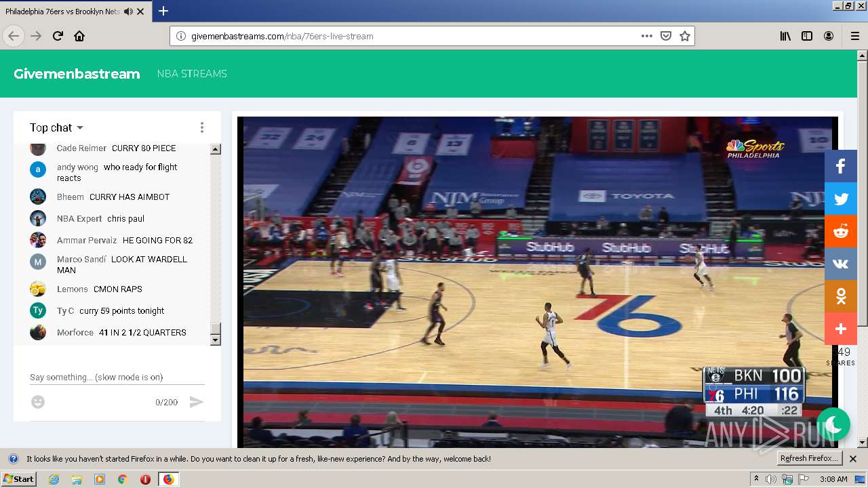The width and height of the screenshot is (868, 488).
Task: Expand Top chat dropdown
Action: point(57,127)
